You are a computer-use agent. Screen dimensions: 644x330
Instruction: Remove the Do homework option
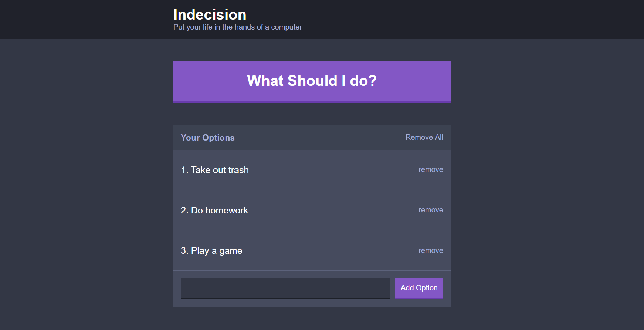pos(430,210)
